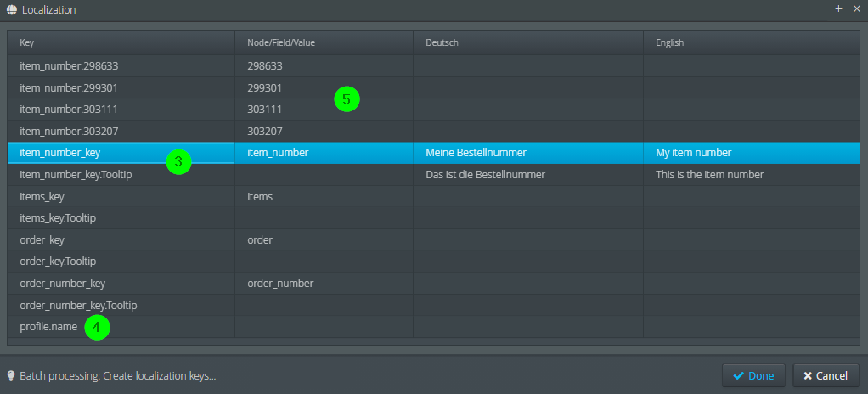Click the 299301 value cell

[x=324, y=88]
